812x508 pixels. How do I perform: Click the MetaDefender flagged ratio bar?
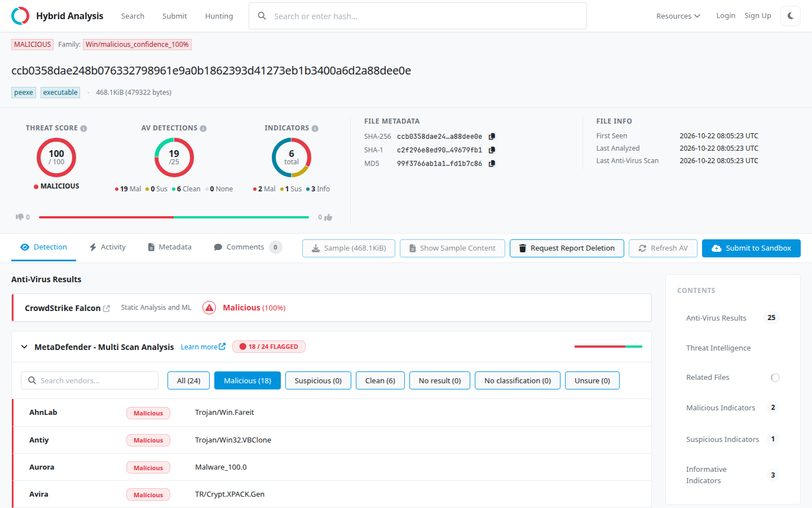pos(608,347)
